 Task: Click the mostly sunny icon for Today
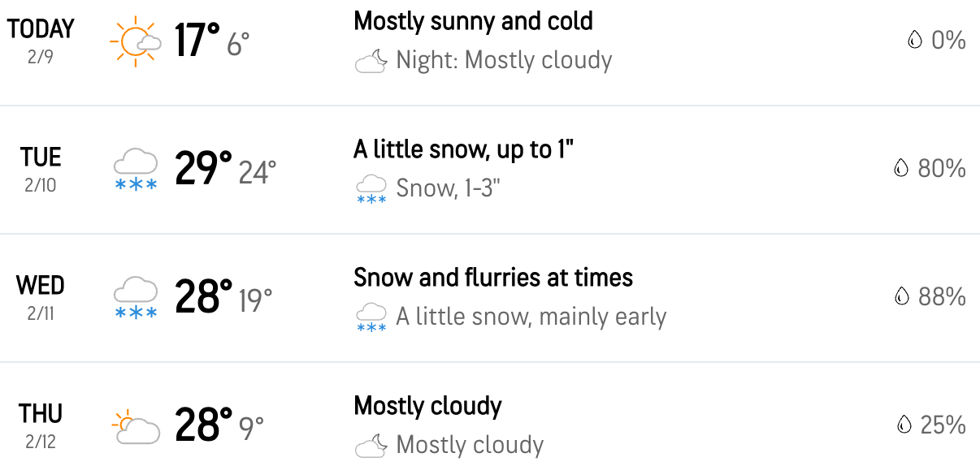tap(134, 41)
